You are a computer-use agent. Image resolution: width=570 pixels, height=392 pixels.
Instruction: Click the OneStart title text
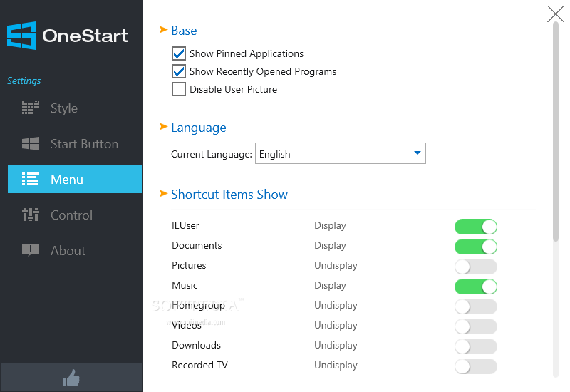85,36
